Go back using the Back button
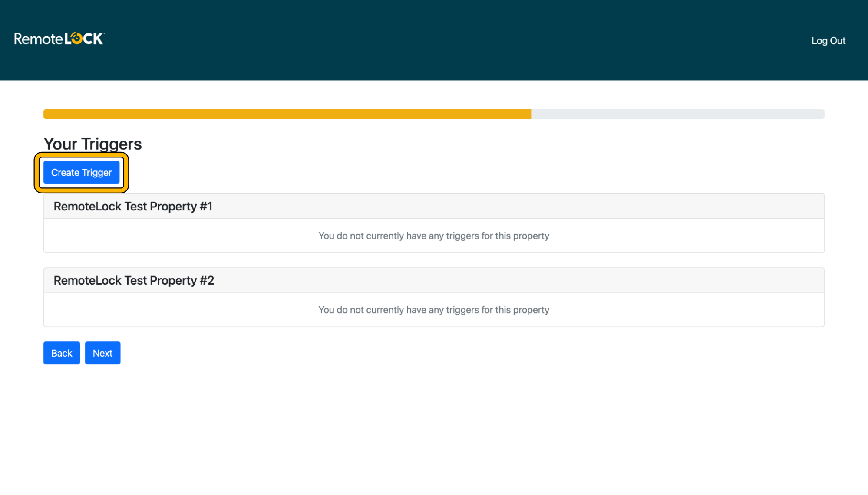The image size is (868, 495). point(61,353)
